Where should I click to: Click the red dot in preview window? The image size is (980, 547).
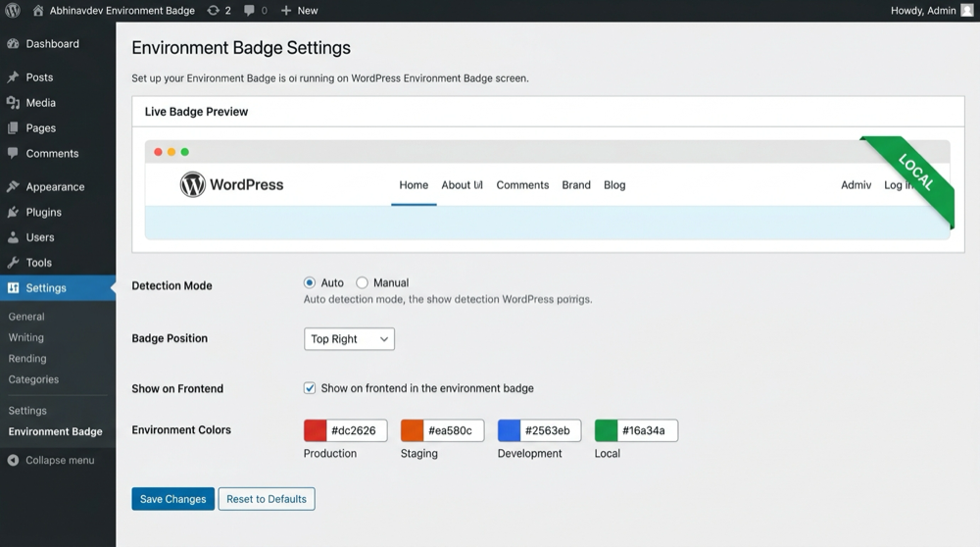(158, 152)
